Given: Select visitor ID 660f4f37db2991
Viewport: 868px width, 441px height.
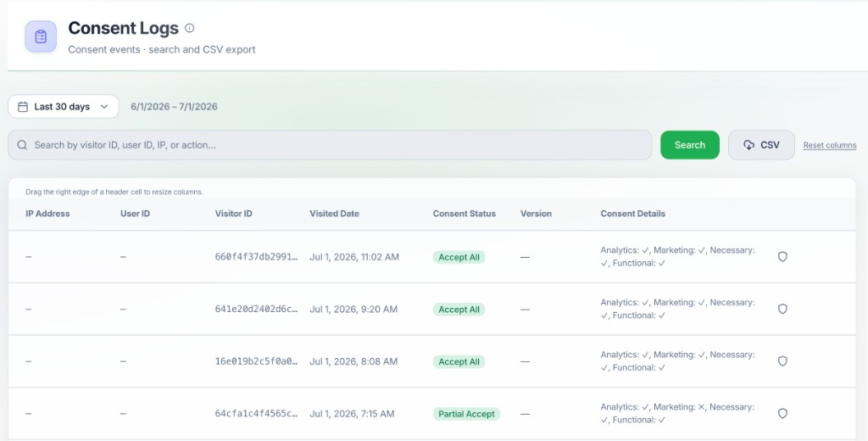Looking at the screenshot, I should (x=256, y=257).
